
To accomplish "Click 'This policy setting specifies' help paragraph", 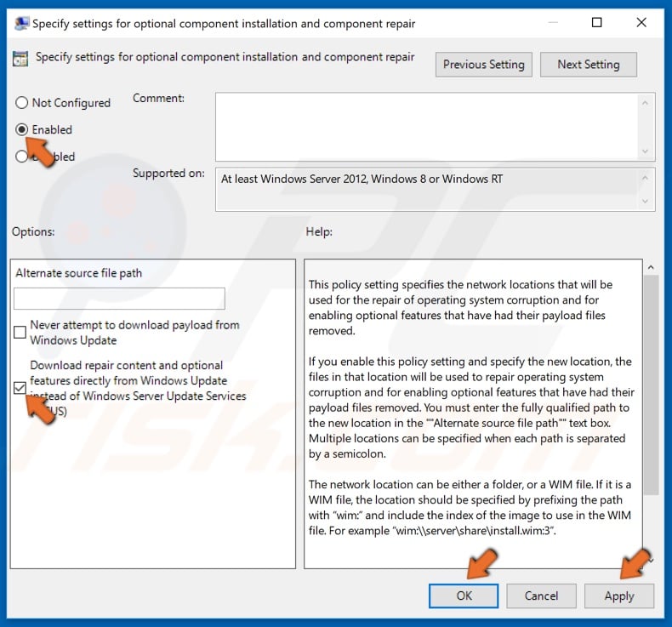I will coord(460,308).
